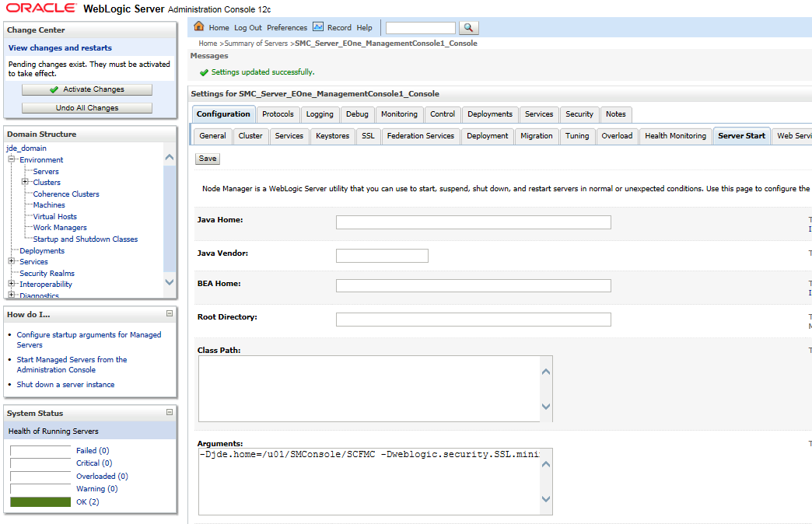The height and width of the screenshot is (524, 812).
Task: Click the Record chart icon
Action: pyautogui.click(x=318, y=27)
